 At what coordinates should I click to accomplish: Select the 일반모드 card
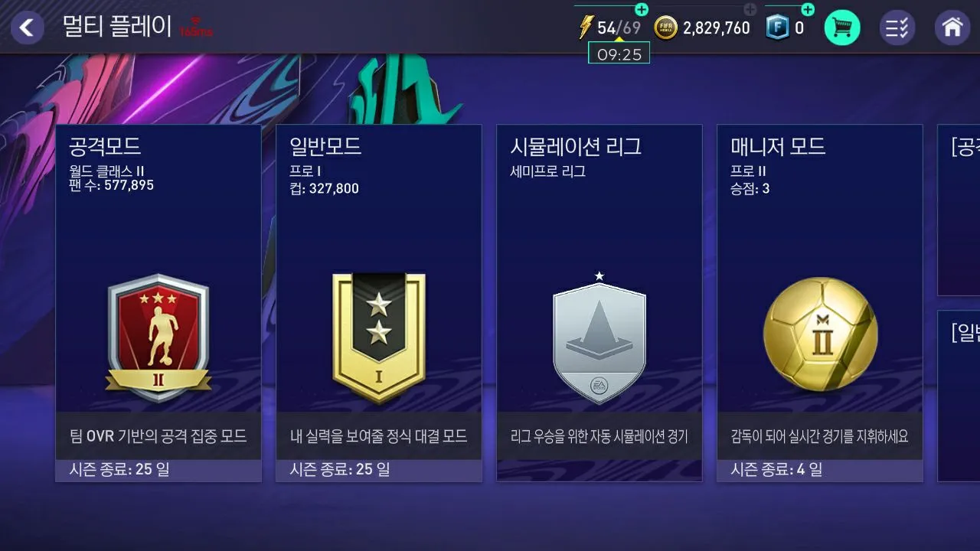(x=379, y=303)
